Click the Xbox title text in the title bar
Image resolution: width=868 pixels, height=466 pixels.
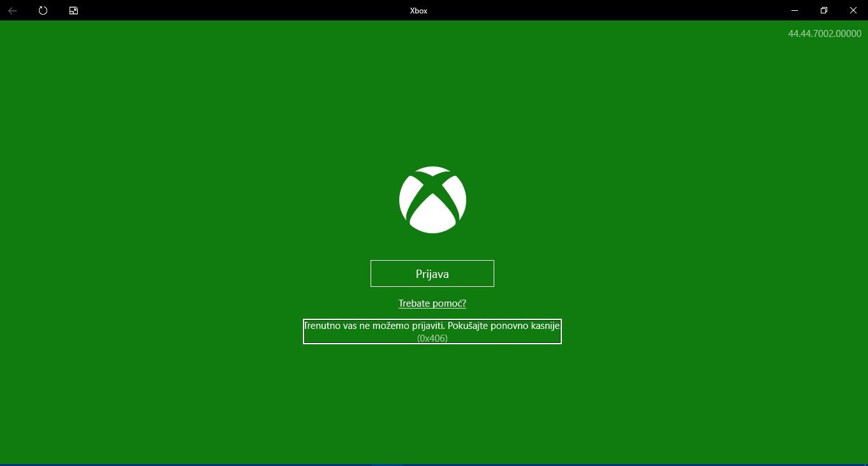tap(418, 11)
